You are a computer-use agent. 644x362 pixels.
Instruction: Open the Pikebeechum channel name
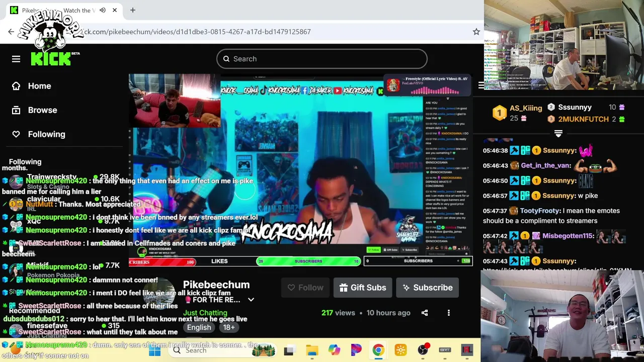(216, 285)
